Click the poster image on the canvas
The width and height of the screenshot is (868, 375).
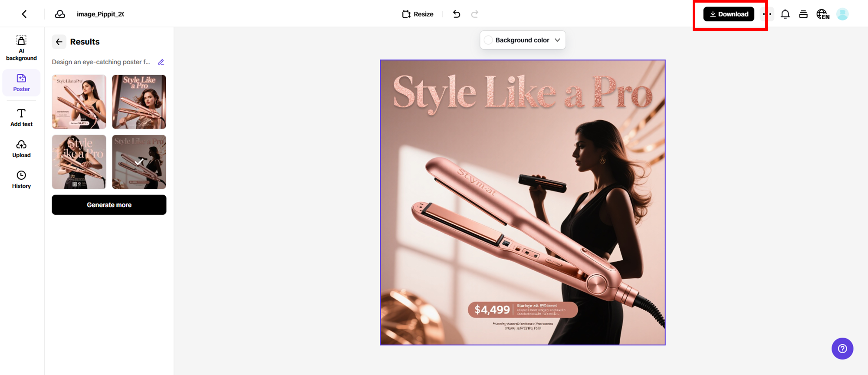523,203
